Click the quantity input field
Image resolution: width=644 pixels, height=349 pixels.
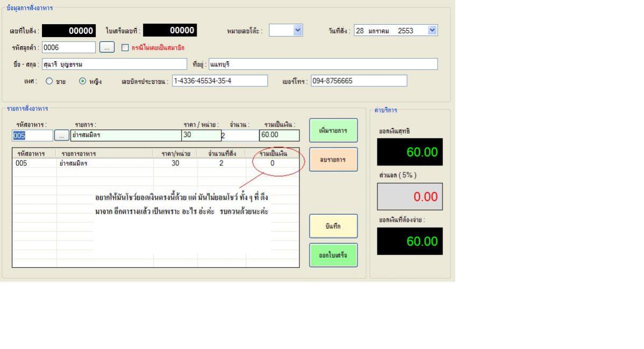240,135
